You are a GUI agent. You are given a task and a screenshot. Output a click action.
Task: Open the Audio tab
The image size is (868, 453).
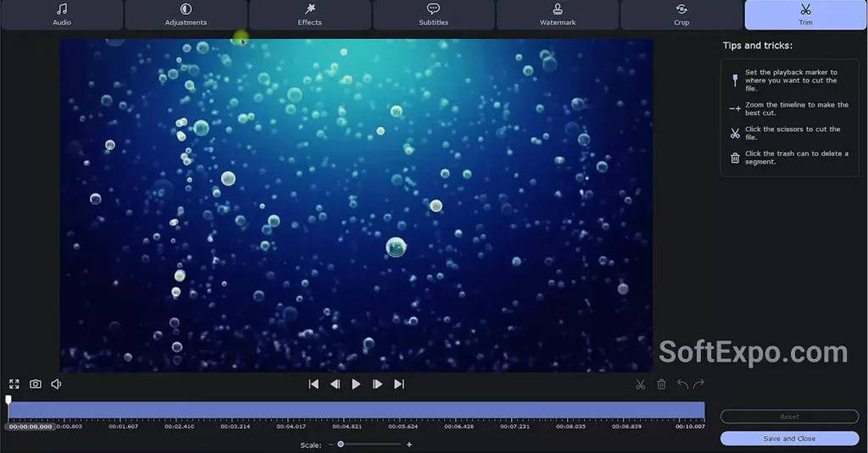click(62, 15)
